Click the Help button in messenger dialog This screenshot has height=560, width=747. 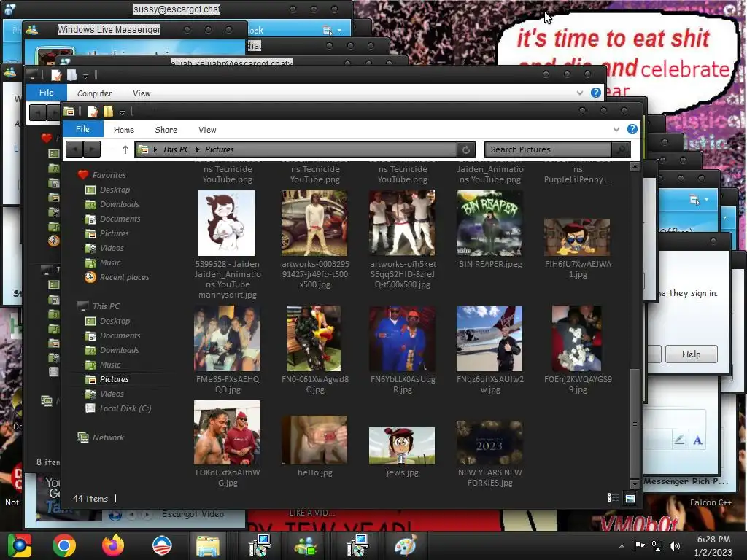692,354
